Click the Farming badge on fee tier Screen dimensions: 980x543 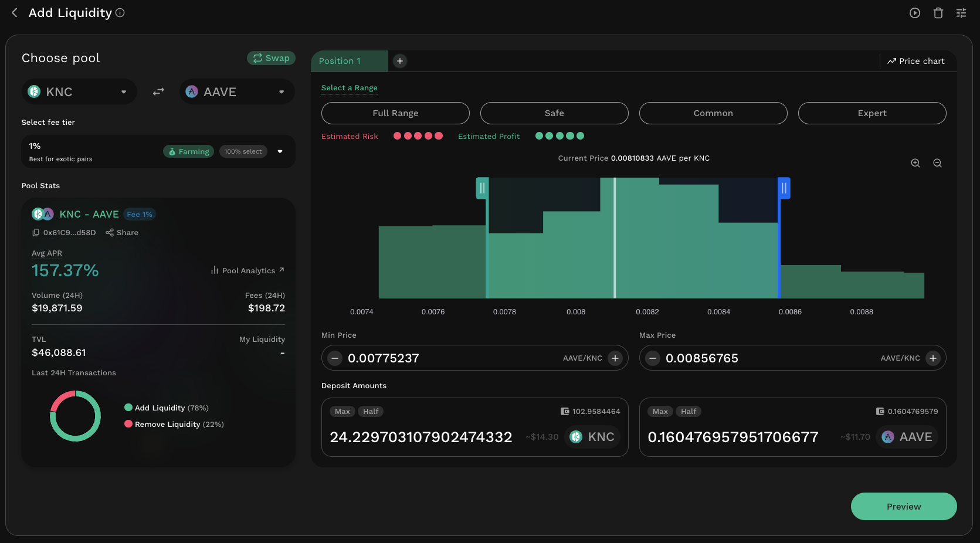click(x=189, y=152)
